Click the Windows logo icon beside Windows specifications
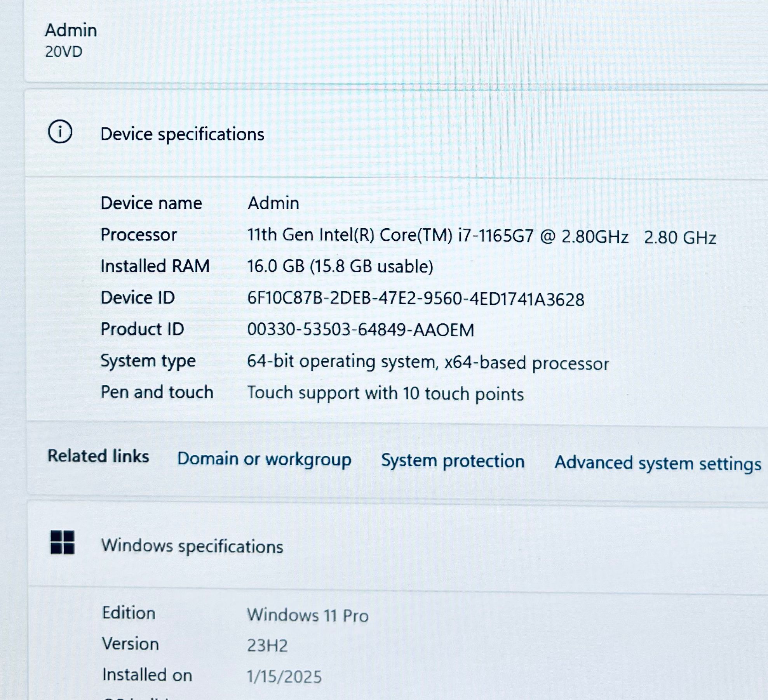The width and height of the screenshot is (768, 700). pos(63,542)
